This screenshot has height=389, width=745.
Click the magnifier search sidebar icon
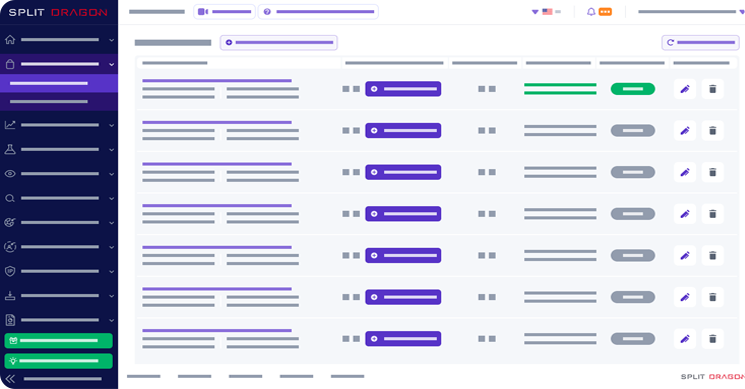pos(10,198)
